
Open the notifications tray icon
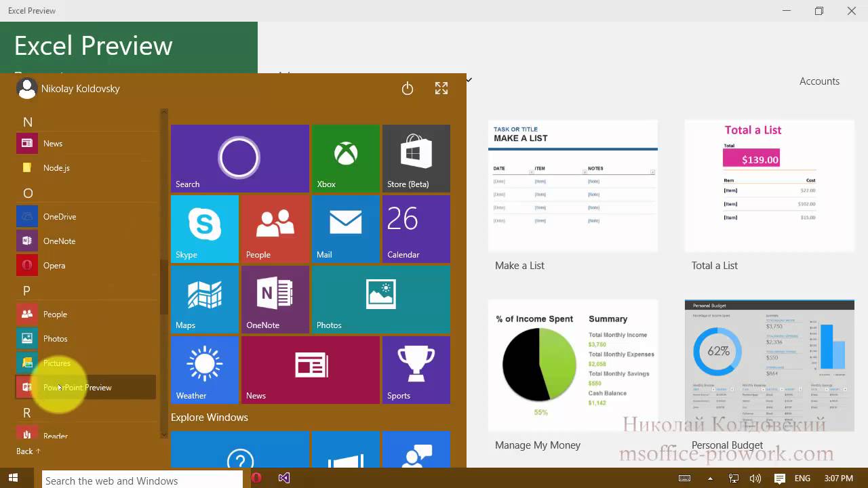[x=780, y=479]
